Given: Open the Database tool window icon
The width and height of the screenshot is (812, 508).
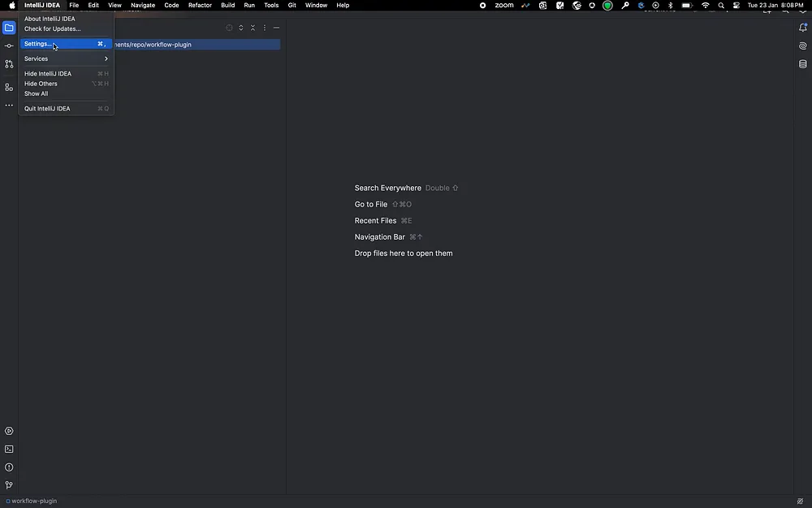Looking at the screenshot, I should 803,64.
